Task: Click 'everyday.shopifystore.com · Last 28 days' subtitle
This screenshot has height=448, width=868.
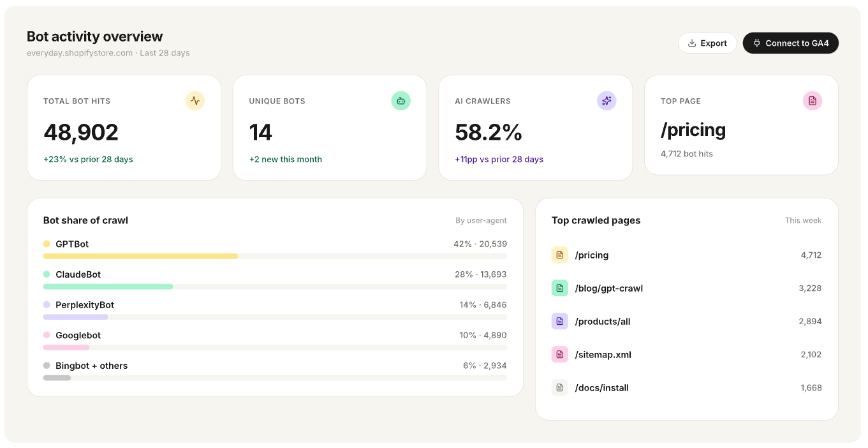Action: point(108,53)
